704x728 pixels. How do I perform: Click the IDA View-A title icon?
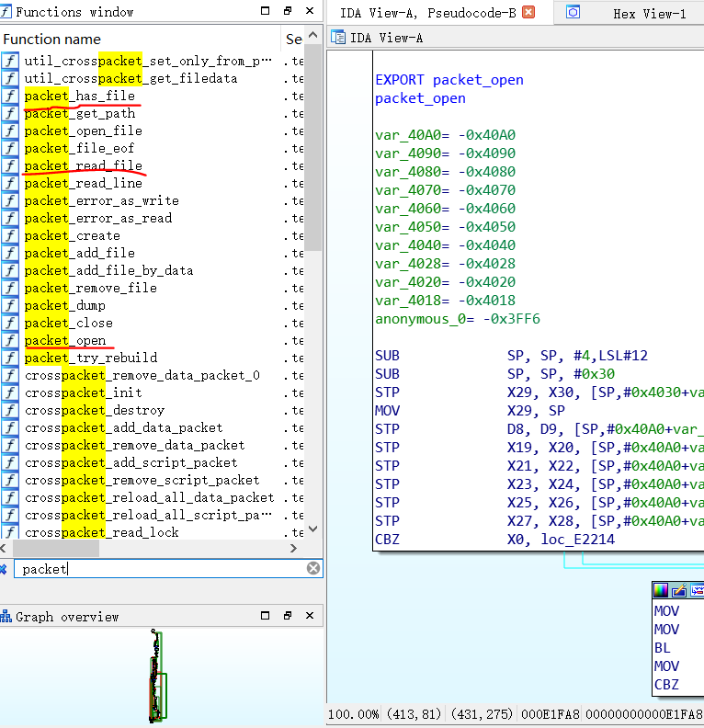click(x=337, y=38)
